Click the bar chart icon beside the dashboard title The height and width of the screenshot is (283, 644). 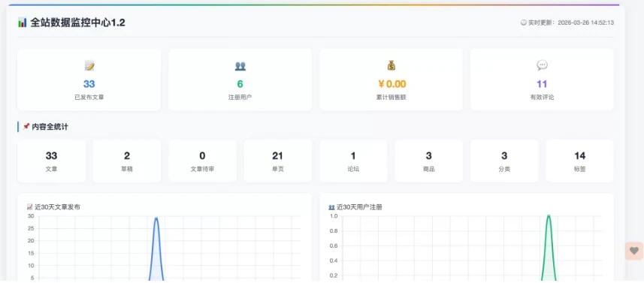[x=23, y=23]
